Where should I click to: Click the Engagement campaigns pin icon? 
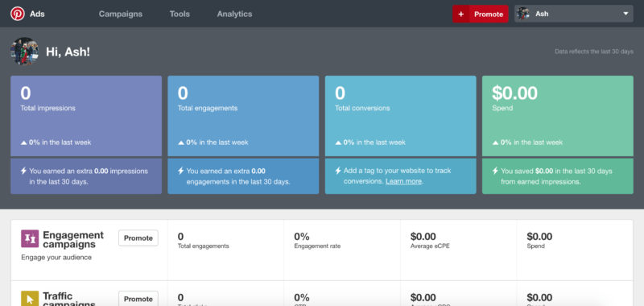click(x=30, y=238)
